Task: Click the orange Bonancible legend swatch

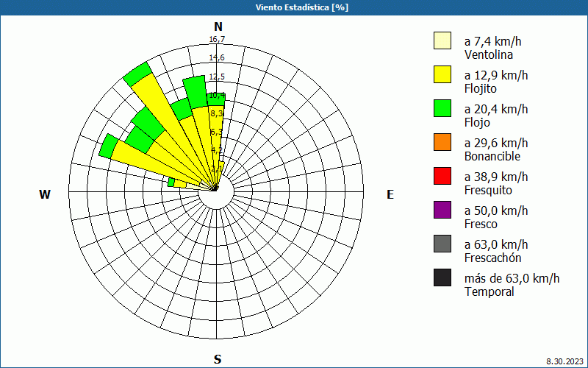Action: tap(442, 142)
